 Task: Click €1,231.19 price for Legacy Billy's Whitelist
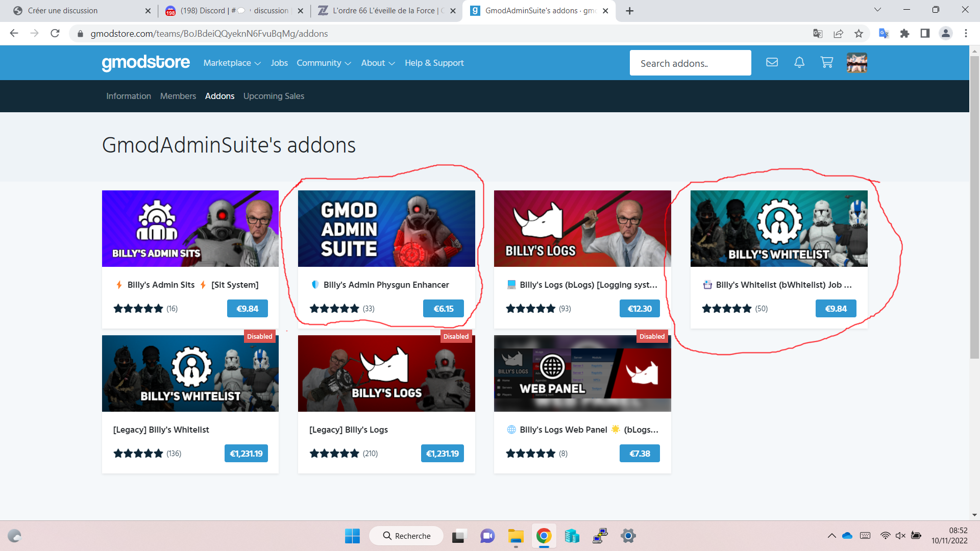[246, 453]
